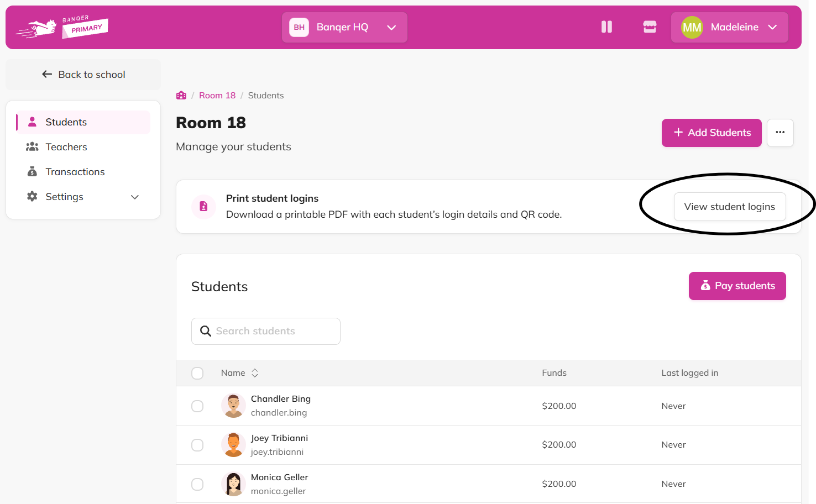Select Monica Geller's checkbox
The image size is (816, 504).
point(197,484)
